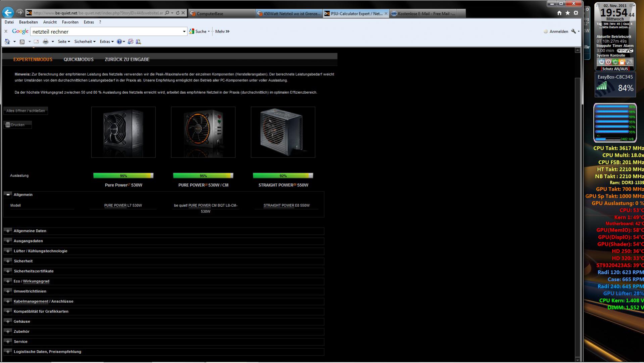Open the browser home icon at top right

click(559, 13)
